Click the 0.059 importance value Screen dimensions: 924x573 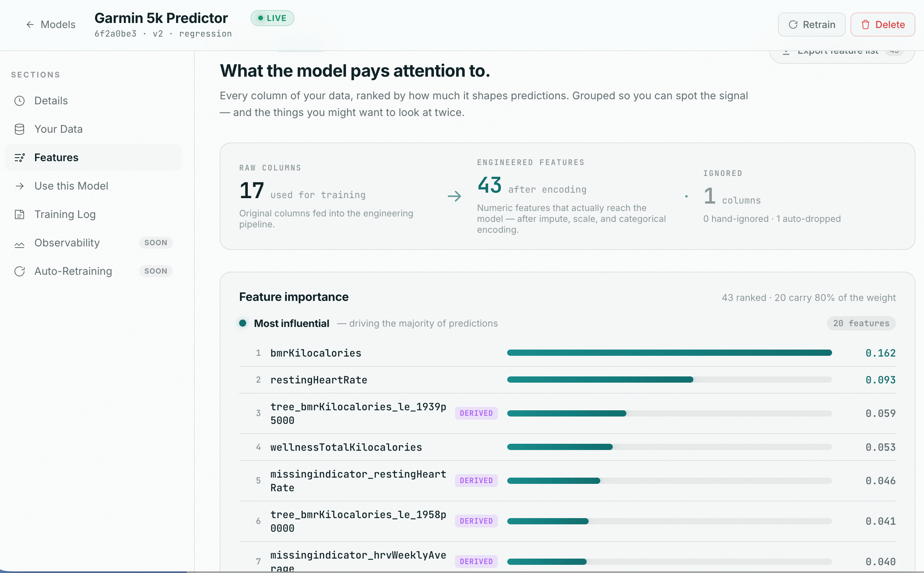pos(880,413)
